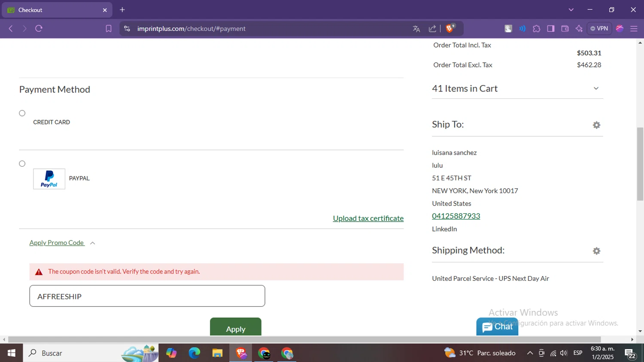This screenshot has height=362, width=644.
Task: Click the Brave browser taskbar icon
Action: pos(241,353)
